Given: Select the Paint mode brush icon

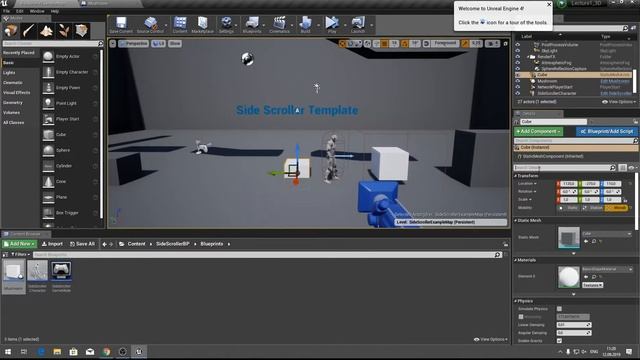Looking at the screenshot, I should tap(29, 31).
